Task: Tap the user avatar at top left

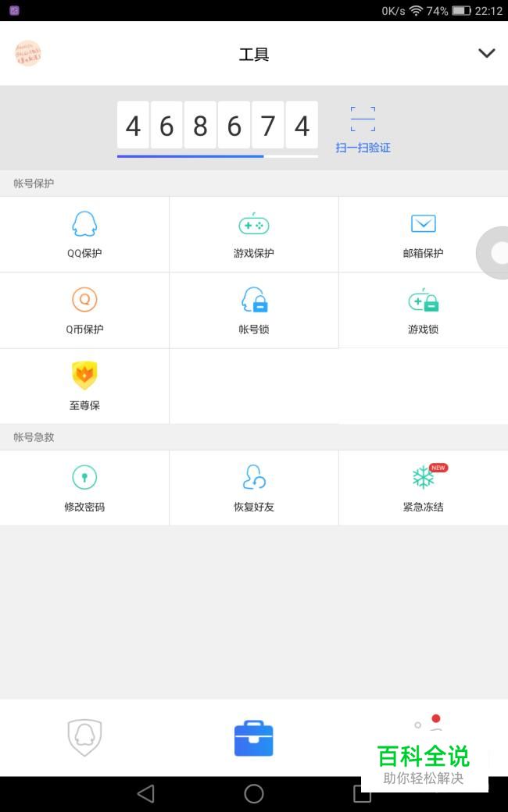Action: click(28, 53)
